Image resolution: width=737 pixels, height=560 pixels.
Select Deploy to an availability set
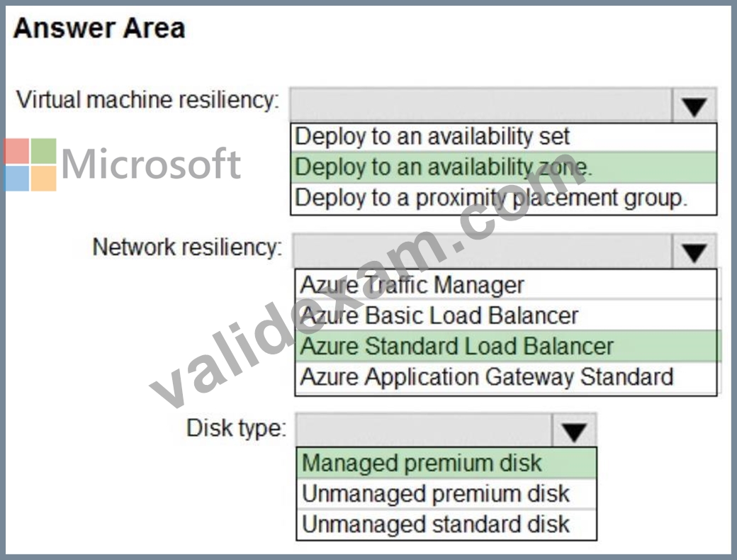[x=503, y=137]
